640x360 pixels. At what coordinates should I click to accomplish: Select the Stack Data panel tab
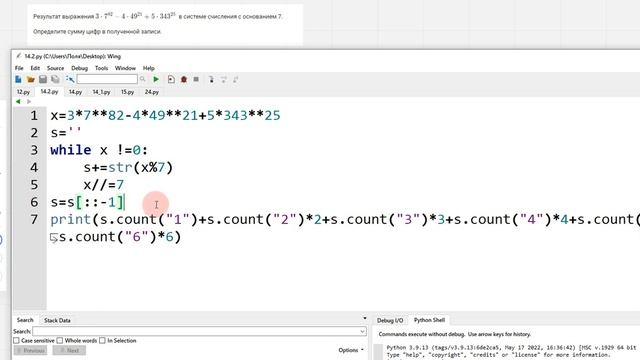pos(57,320)
